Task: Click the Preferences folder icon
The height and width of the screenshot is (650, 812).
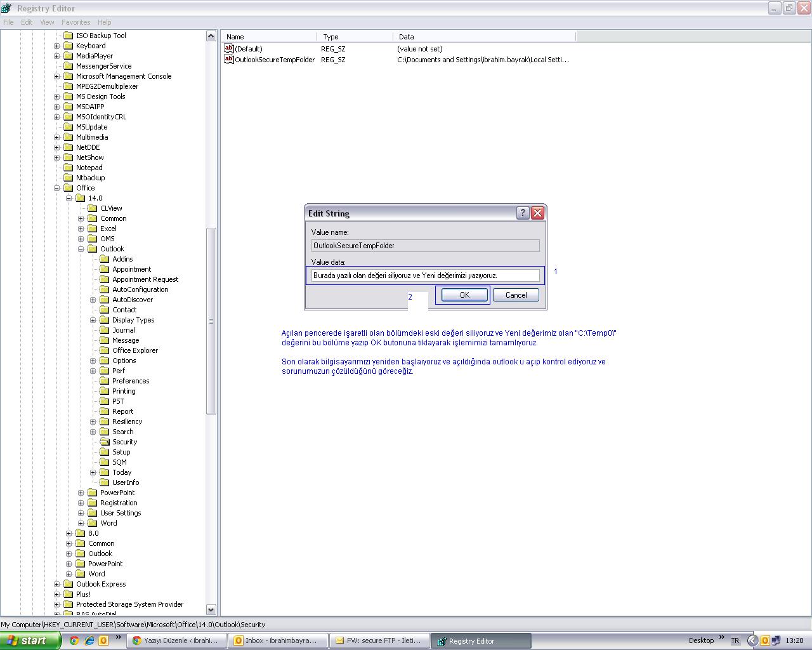Action: 105,381
